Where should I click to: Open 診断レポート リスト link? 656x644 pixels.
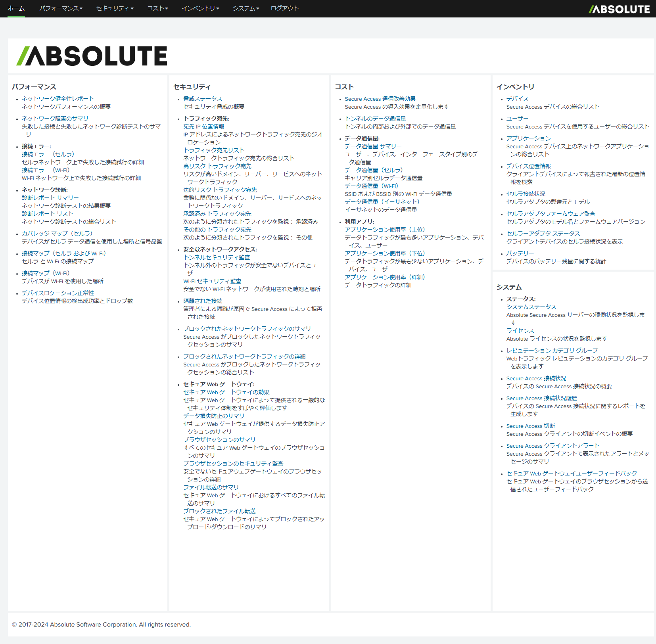[x=48, y=214]
